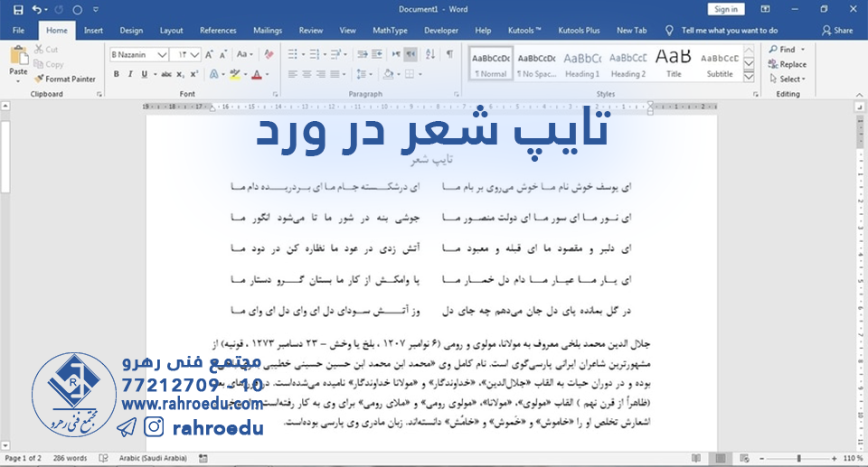Clear all formatting from selection
Screen dimensions: 868x467
tap(269, 54)
